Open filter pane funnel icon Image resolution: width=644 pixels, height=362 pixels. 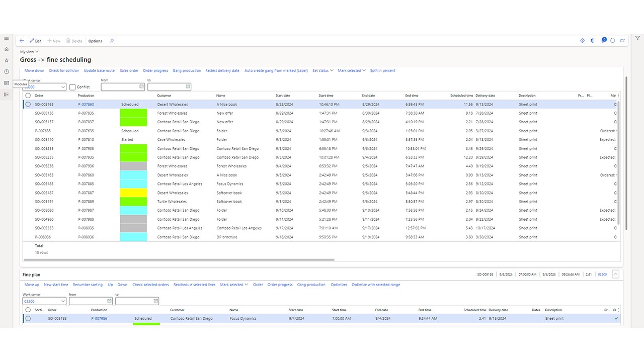point(637,38)
